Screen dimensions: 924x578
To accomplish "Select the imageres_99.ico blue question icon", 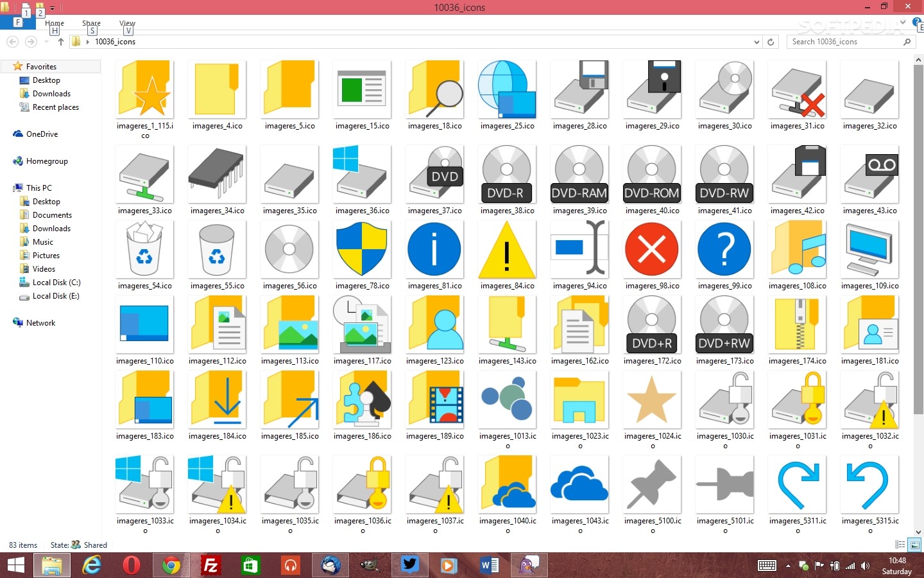I will [724, 249].
